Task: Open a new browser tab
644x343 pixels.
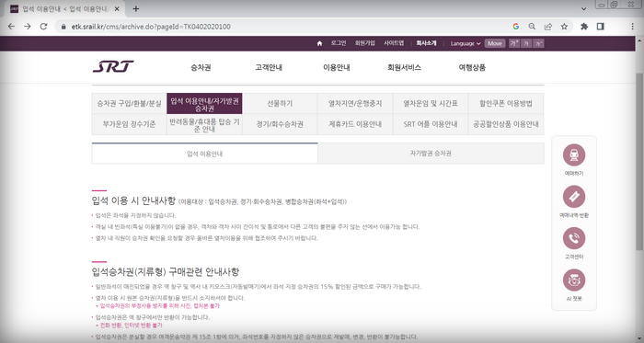Action: tap(136, 8)
